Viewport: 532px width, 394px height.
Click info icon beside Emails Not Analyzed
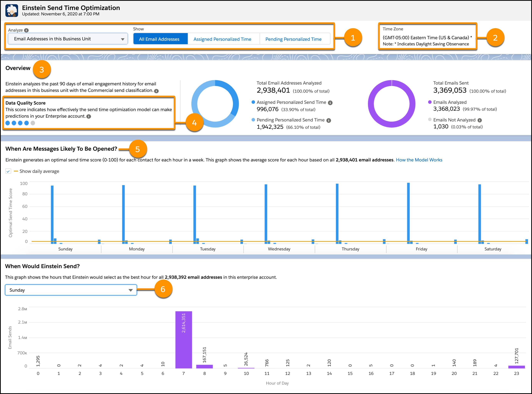pos(479,120)
